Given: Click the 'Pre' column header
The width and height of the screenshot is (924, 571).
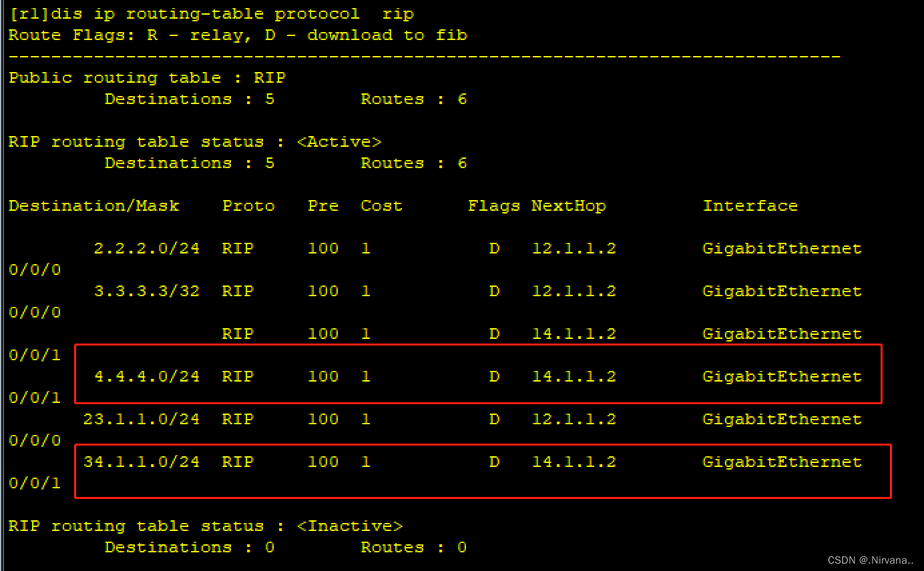Looking at the screenshot, I should pos(323,206).
